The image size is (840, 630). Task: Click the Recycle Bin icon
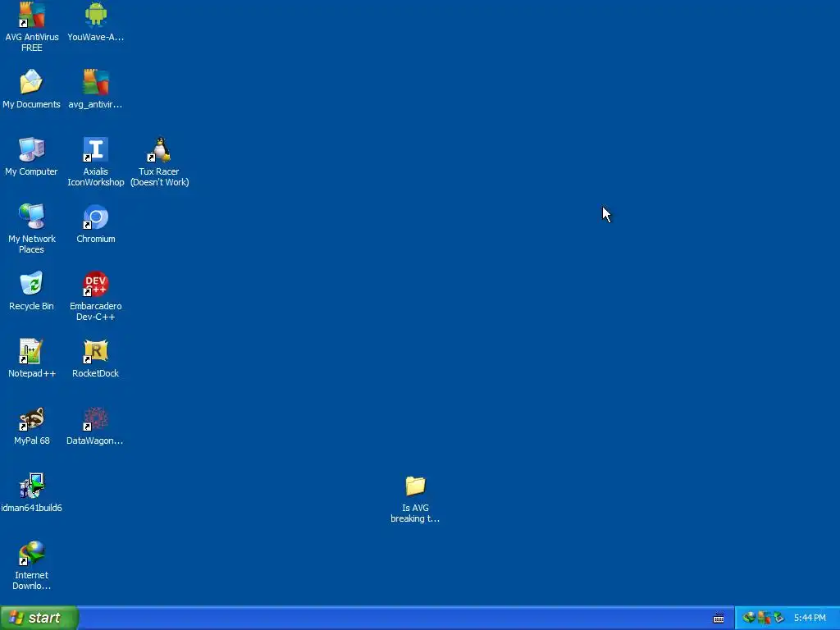click(x=32, y=284)
